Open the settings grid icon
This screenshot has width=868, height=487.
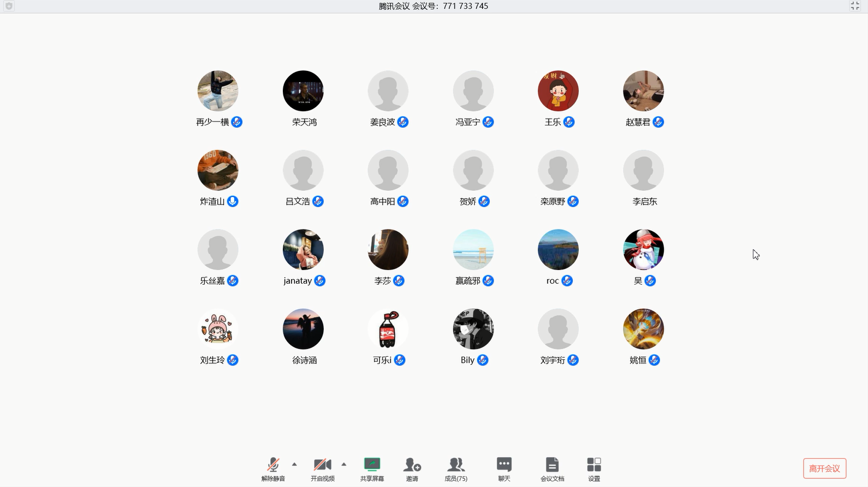[594, 465]
